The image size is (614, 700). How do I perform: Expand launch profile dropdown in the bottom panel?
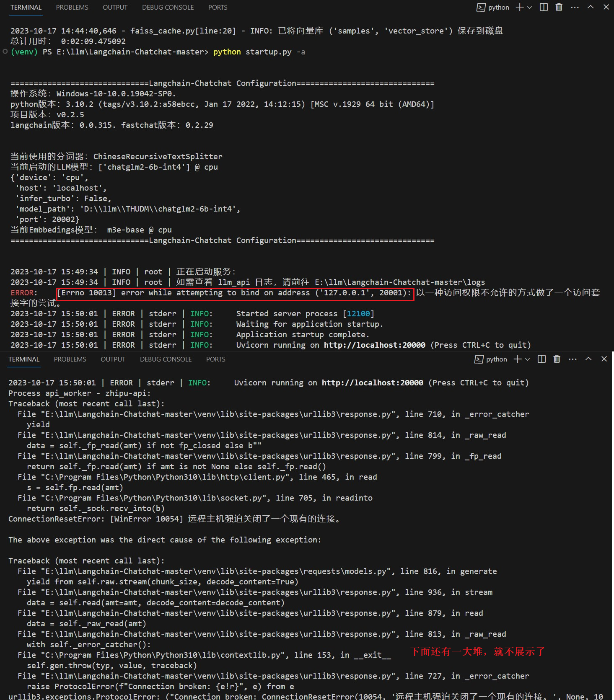527,359
